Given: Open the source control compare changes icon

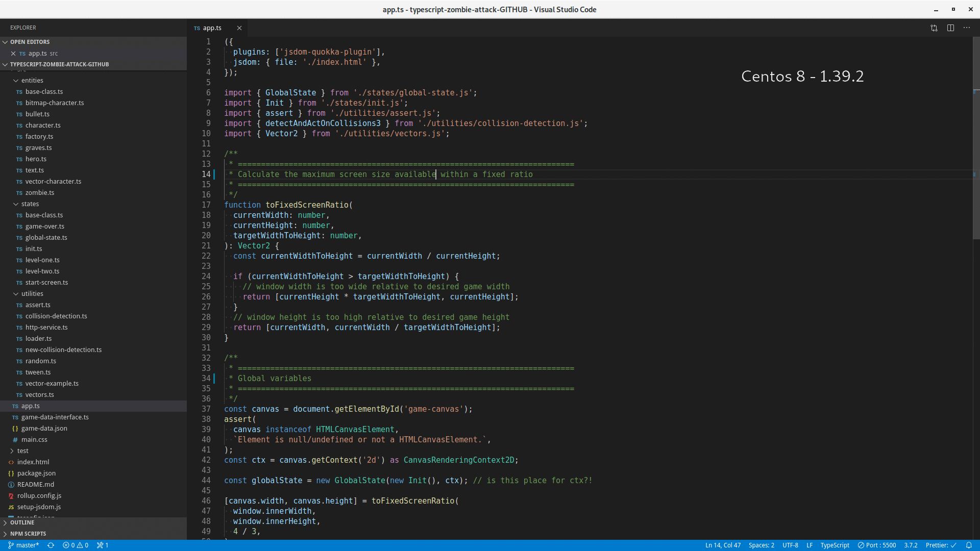Looking at the screenshot, I should [934, 28].
